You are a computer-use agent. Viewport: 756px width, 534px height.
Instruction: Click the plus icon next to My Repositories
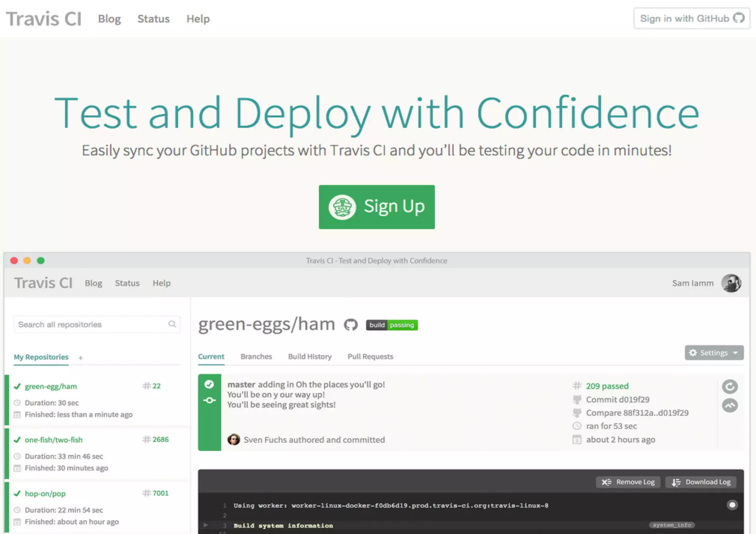pyautogui.click(x=80, y=358)
